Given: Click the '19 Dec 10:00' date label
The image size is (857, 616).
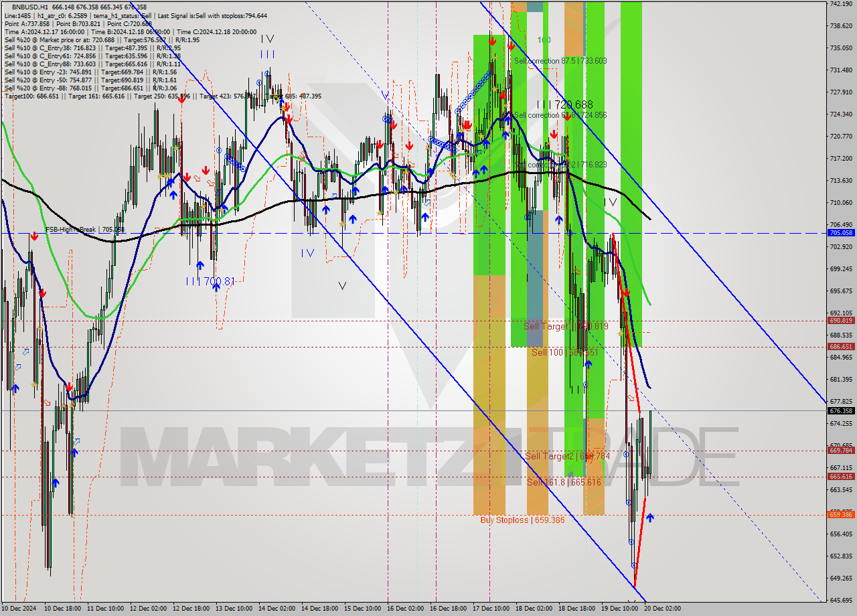Looking at the screenshot, I should tap(620, 609).
